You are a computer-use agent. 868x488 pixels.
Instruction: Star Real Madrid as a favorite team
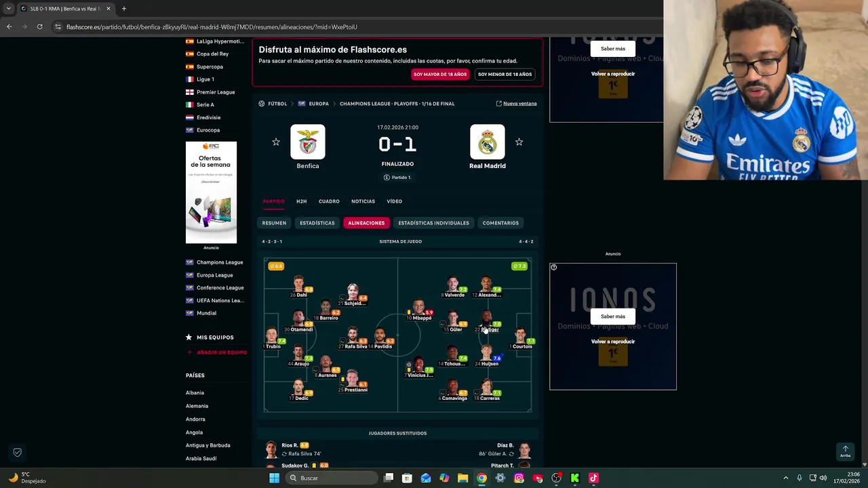(x=519, y=142)
